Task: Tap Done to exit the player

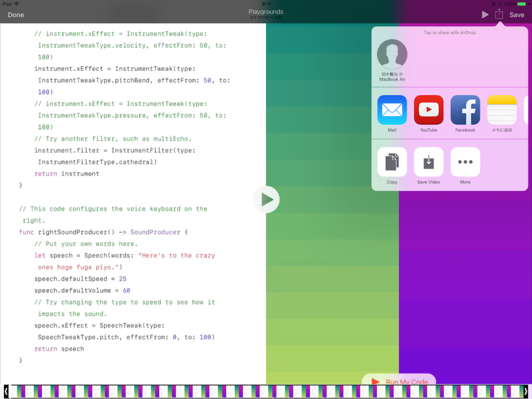Action: 16,14
